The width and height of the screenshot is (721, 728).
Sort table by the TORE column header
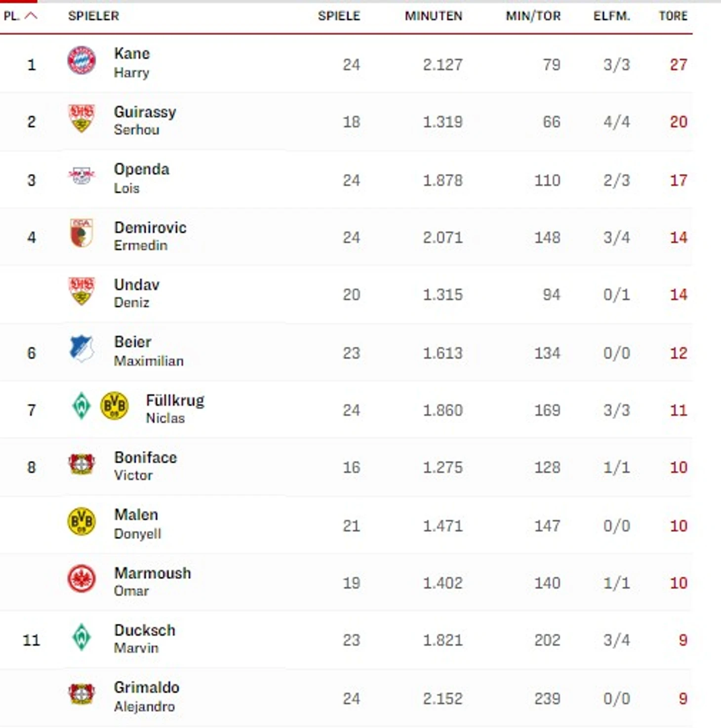point(673,16)
